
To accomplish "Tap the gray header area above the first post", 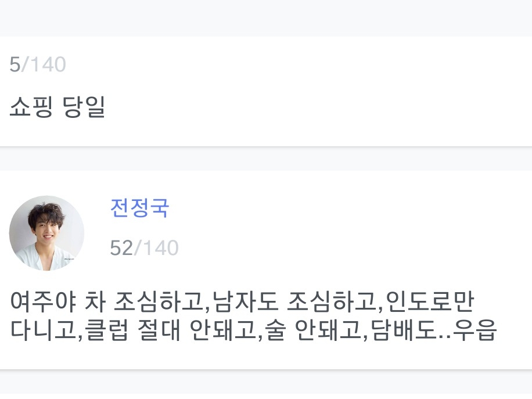I will pyautogui.click(x=266, y=17).
